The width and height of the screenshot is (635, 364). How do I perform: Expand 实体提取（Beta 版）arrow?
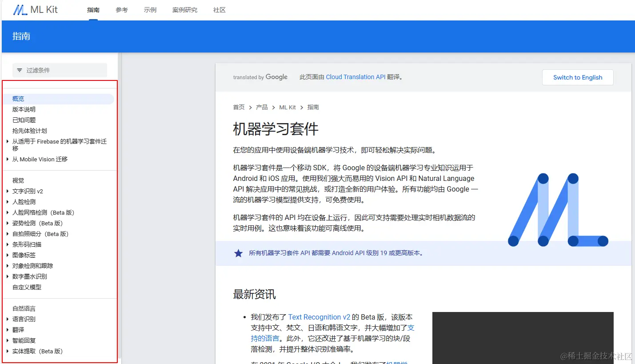pyautogui.click(x=8, y=351)
